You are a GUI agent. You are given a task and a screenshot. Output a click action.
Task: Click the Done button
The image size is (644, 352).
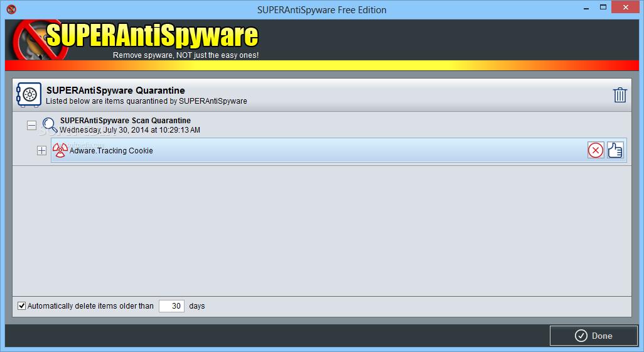[594, 336]
